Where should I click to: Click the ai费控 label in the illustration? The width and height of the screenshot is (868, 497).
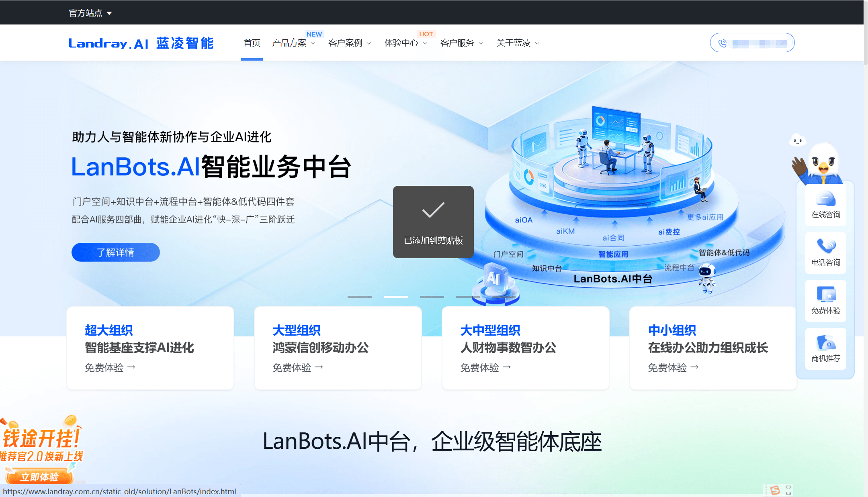click(669, 232)
